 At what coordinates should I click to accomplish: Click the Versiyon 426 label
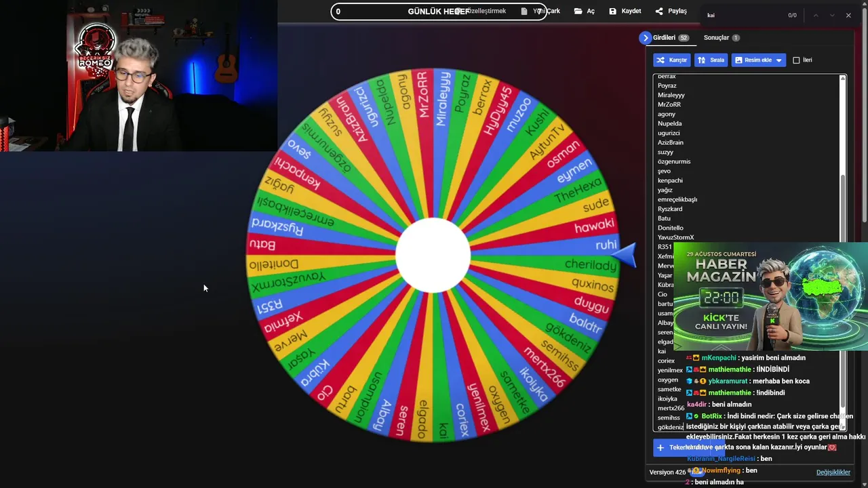(667, 472)
